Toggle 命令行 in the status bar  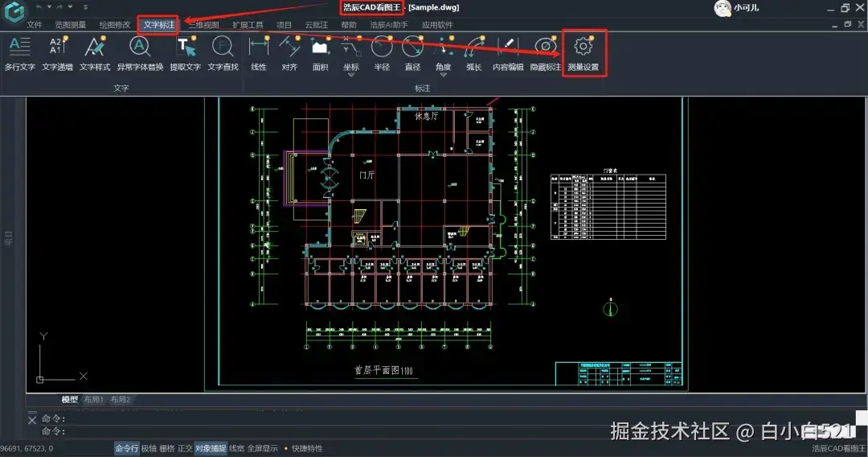point(127,448)
